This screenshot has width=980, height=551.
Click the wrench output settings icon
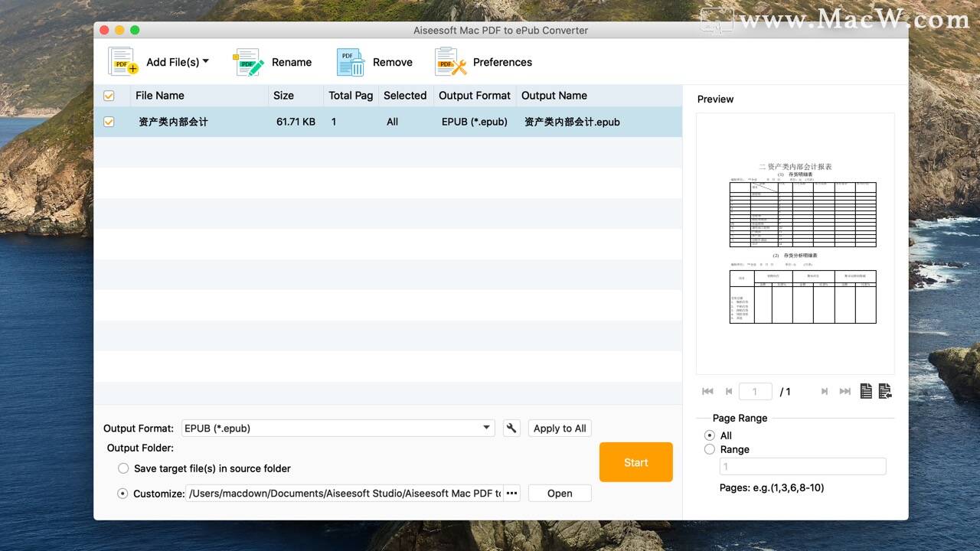[511, 429]
